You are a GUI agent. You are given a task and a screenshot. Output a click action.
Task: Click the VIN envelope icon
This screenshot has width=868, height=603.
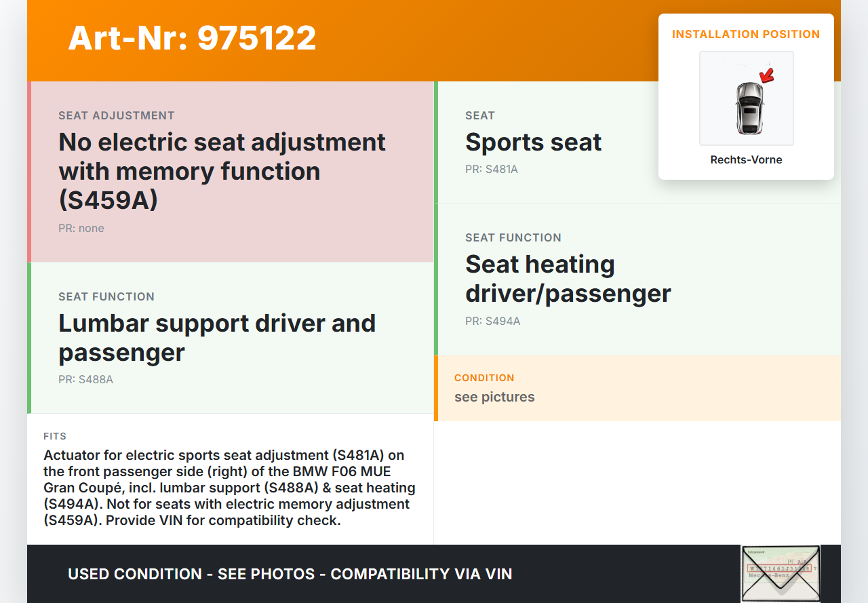click(780, 573)
